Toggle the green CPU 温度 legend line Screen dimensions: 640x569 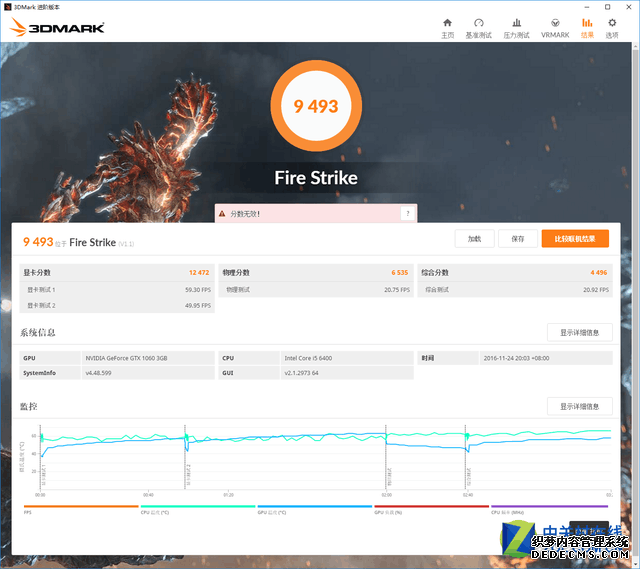198,507
